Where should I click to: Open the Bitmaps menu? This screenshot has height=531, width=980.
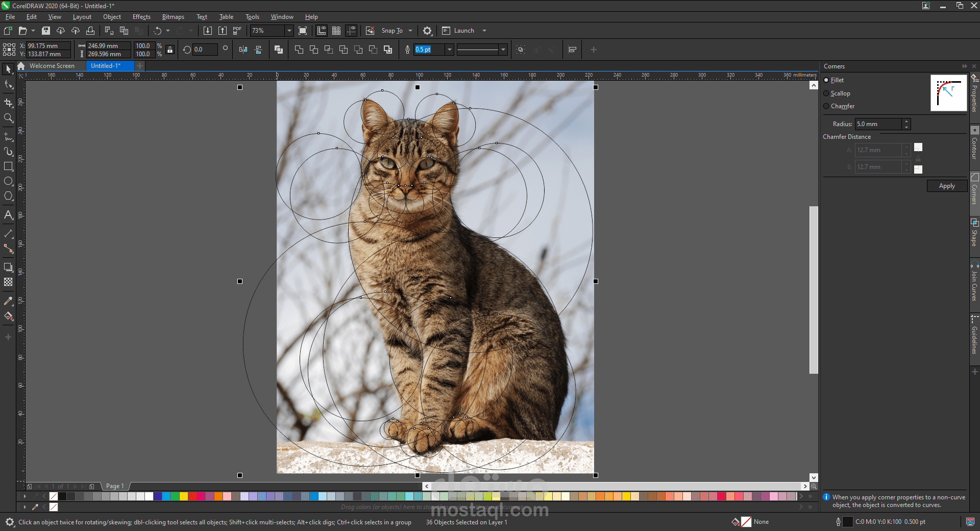(173, 16)
